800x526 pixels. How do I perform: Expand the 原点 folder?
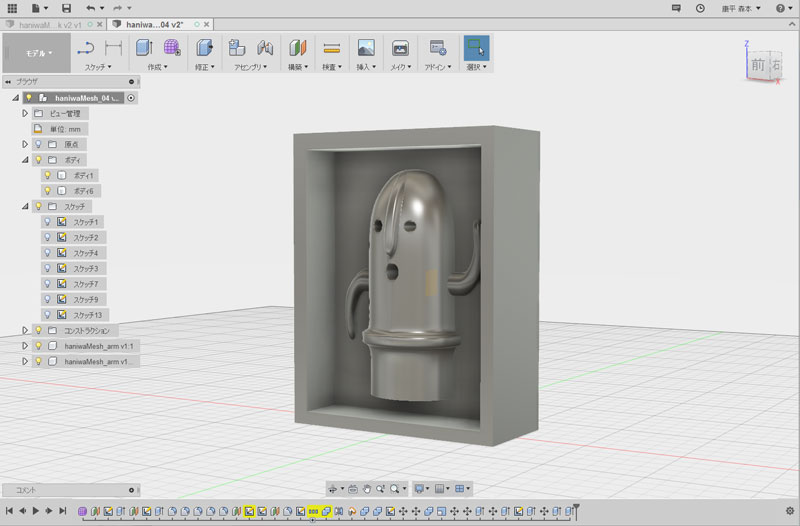[24, 144]
